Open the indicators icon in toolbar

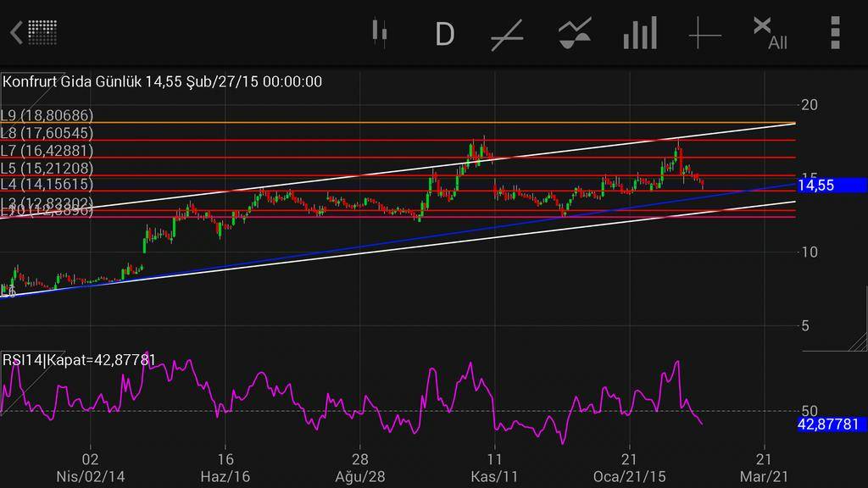click(575, 34)
